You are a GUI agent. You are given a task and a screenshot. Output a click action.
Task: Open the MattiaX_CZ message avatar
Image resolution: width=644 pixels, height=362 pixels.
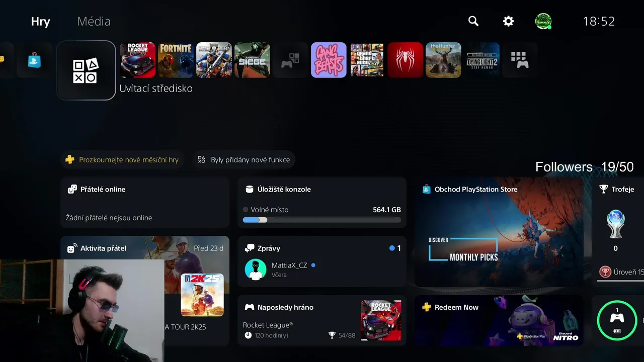click(256, 269)
